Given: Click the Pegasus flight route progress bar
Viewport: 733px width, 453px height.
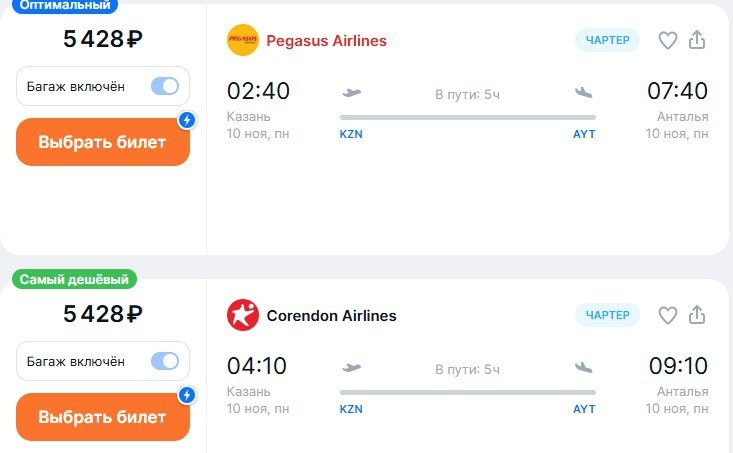Looking at the screenshot, I should 468,117.
